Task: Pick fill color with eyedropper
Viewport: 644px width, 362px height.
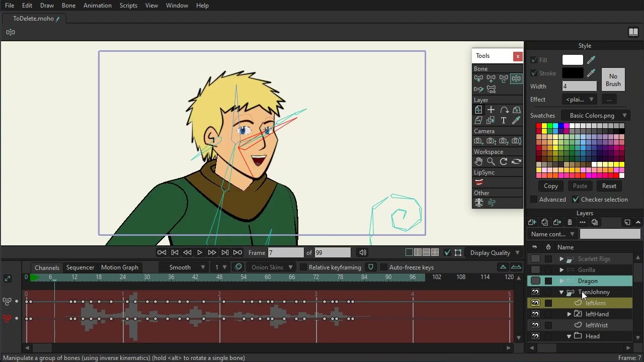Action: (x=591, y=60)
